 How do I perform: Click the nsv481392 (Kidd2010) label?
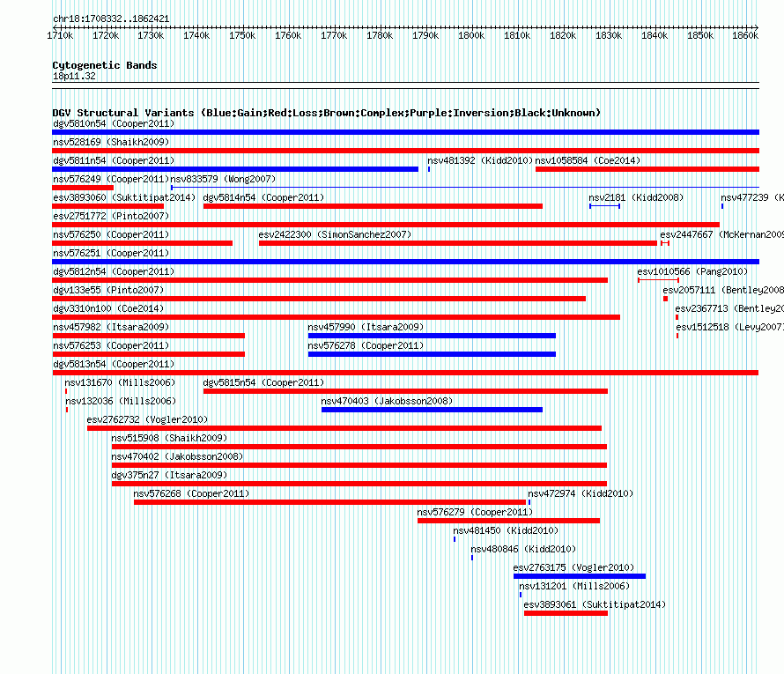[480, 160]
